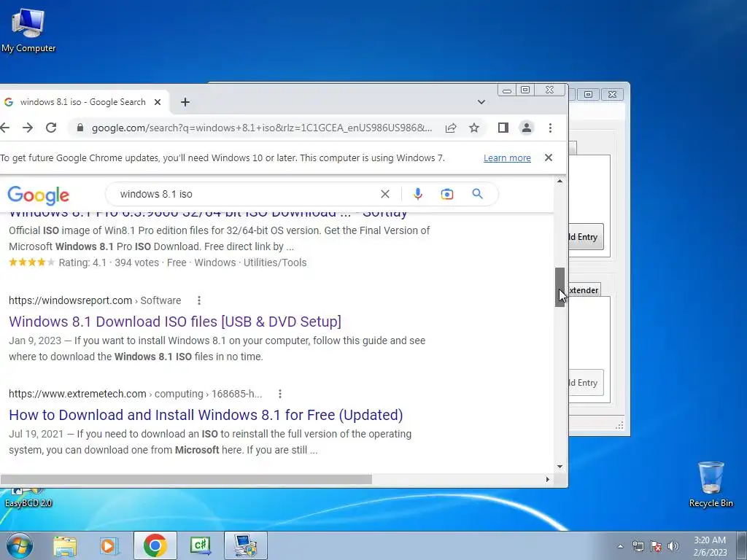Open the EasyBCD 2.0 desktop shortcut
Image resolution: width=747 pixels, height=560 pixels.
pyautogui.click(x=28, y=497)
